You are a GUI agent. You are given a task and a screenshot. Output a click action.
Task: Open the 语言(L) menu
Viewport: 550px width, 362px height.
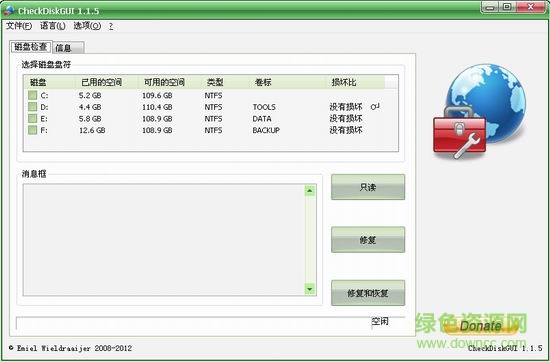click(x=53, y=26)
